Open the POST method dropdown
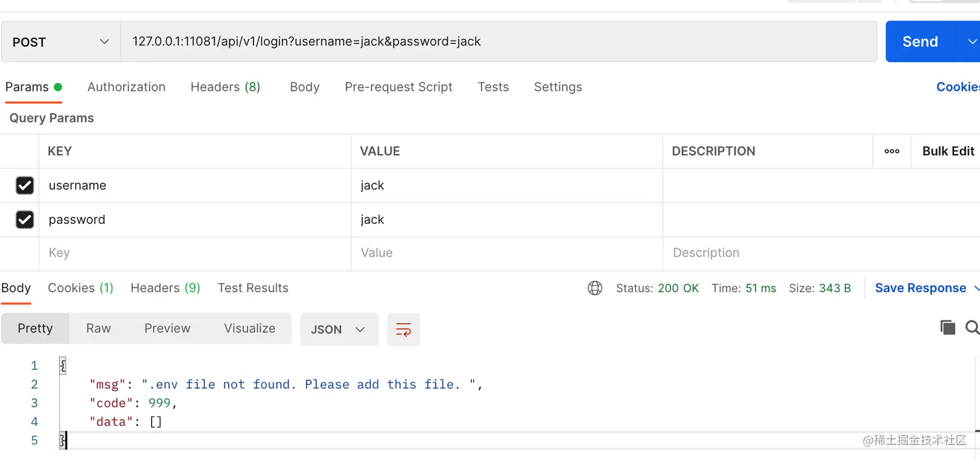Image resolution: width=980 pixels, height=460 pixels. tap(61, 42)
